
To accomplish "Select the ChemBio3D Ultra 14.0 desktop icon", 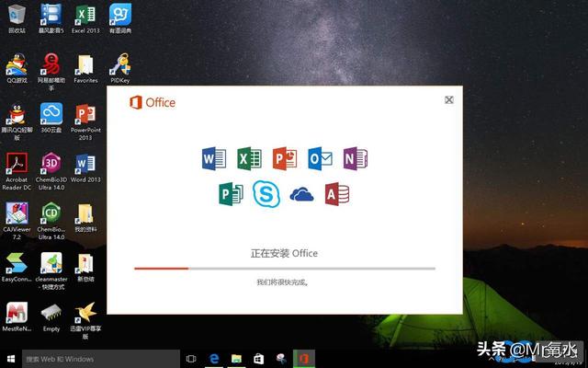I will click(51, 166).
